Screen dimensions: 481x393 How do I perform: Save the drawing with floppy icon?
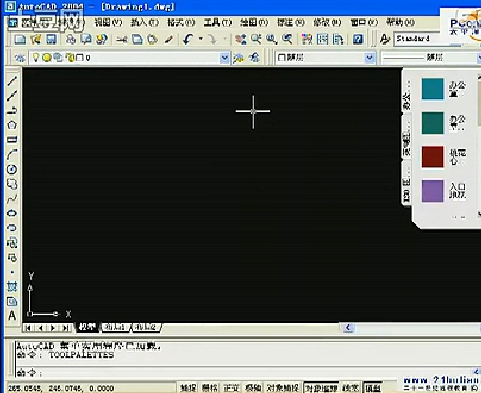pyautogui.click(x=51, y=39)
